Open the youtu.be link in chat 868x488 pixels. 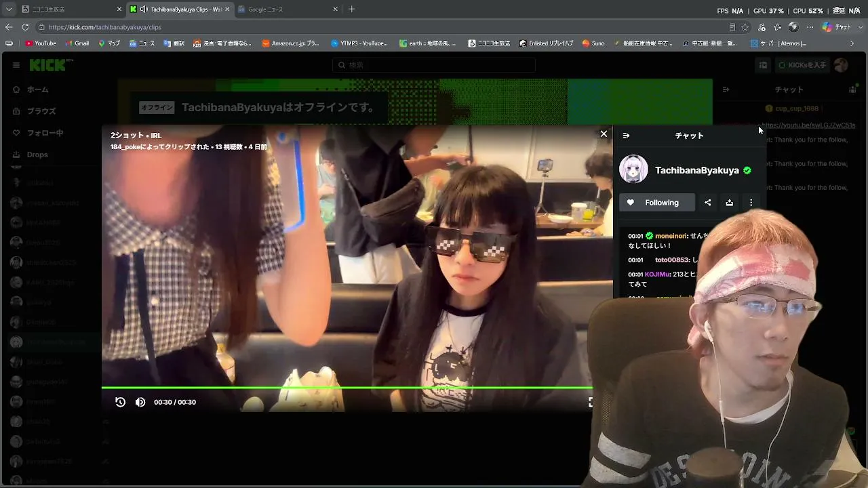[x=809, y=125]
